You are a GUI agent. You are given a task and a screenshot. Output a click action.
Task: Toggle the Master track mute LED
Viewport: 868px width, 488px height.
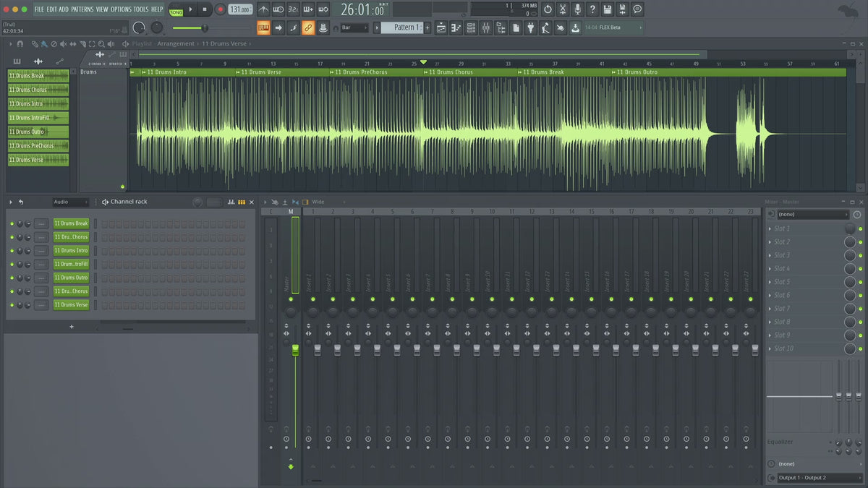click(292, 299)
